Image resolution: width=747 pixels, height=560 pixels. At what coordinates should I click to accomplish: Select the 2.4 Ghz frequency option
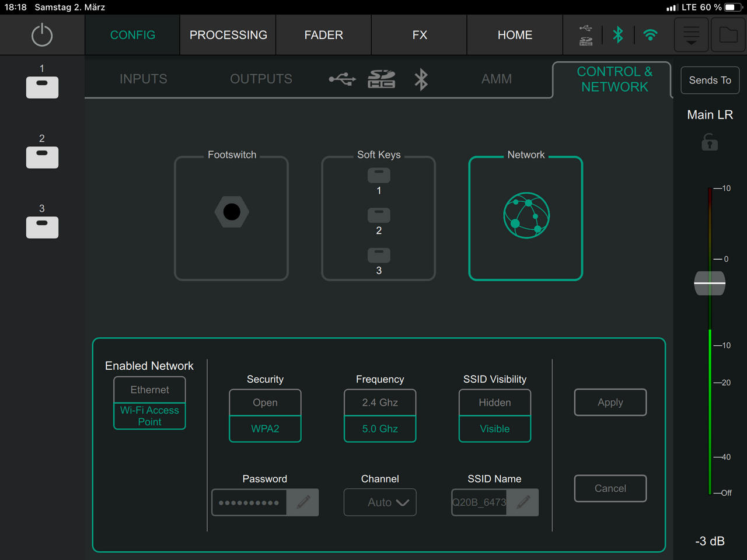(380, 402)
